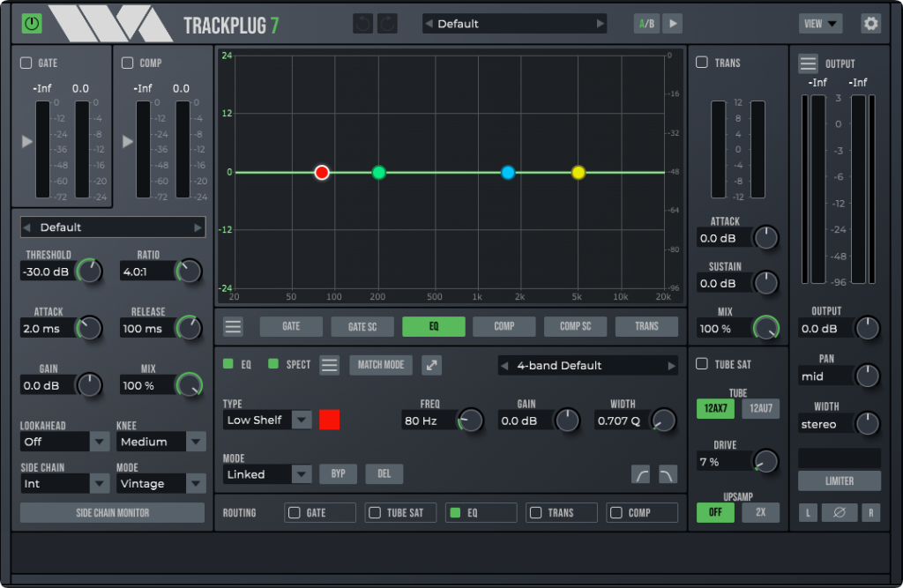Open the 4-band Default preset list
Screen dimensions: 903x588
coord(587,366)
